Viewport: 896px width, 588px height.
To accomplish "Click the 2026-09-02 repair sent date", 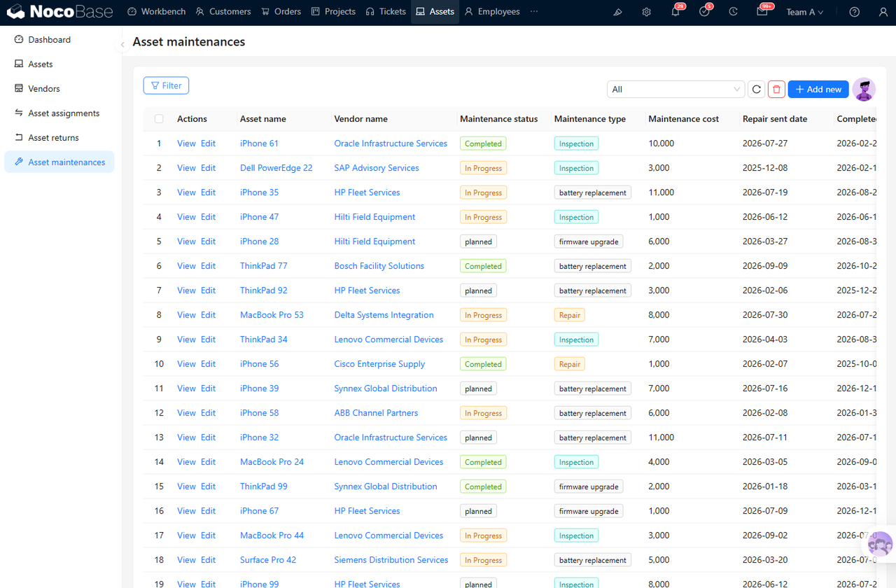I will pos(765,535).
